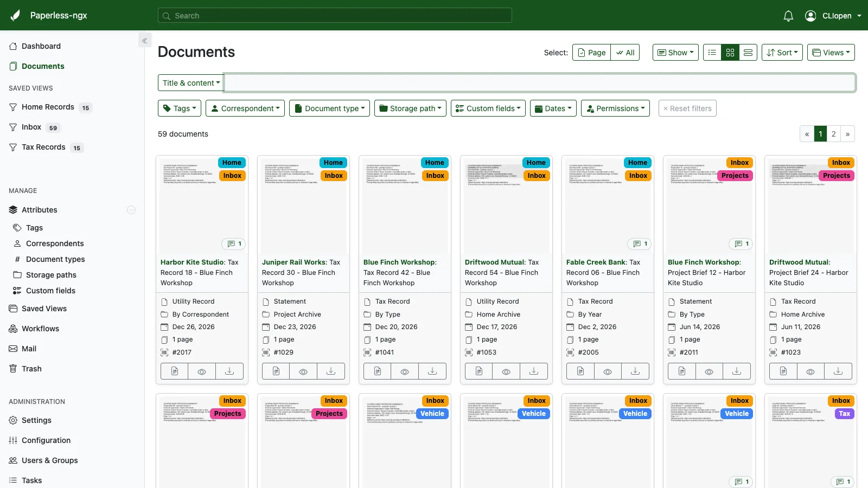
Task: Open the Title & content search mode dropdown
Action: point(191,83)
